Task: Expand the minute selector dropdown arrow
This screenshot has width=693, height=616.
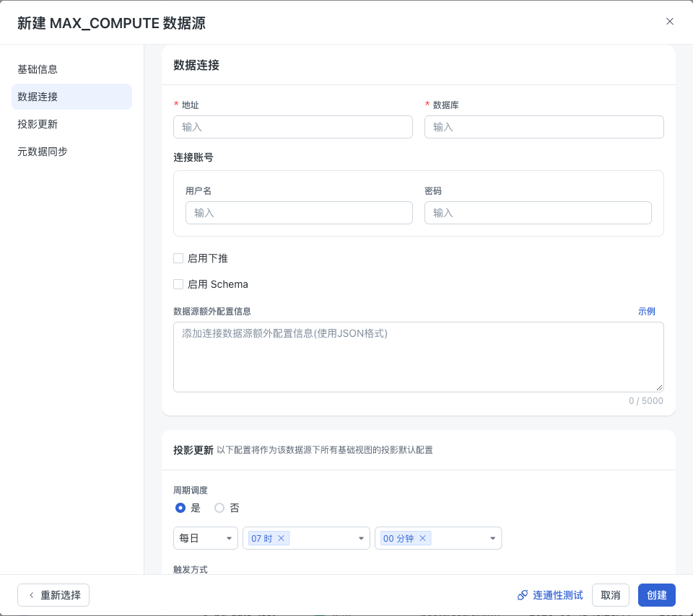Action: (x=493, y=538)
